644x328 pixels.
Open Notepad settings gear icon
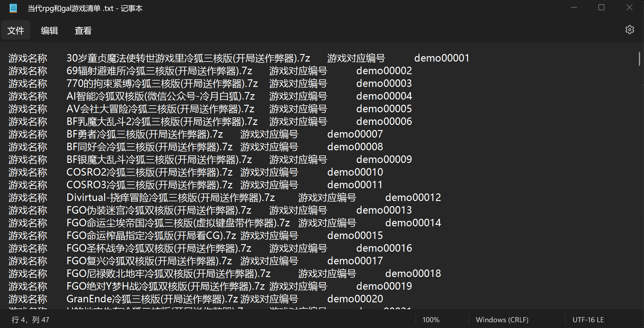(x=630, y=30)
